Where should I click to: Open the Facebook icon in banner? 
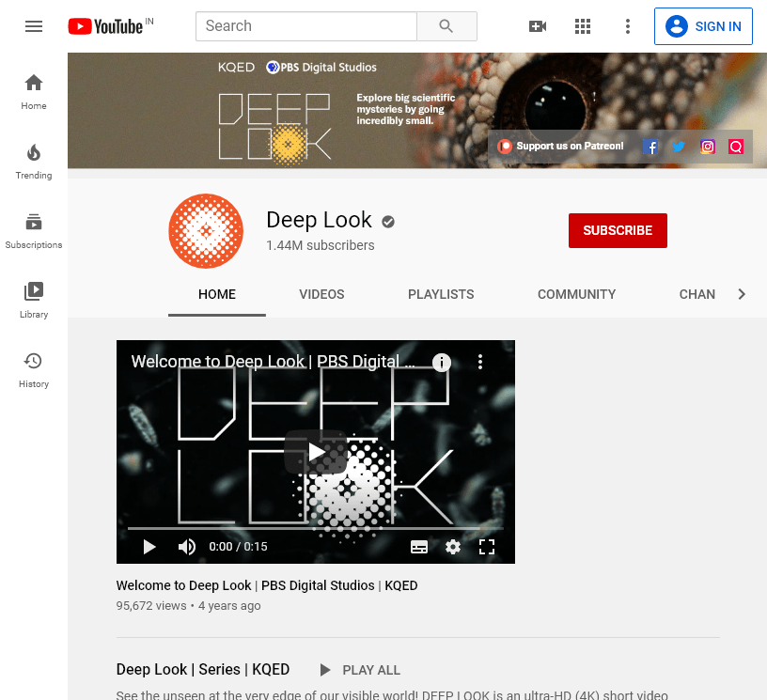click(650, 147)
